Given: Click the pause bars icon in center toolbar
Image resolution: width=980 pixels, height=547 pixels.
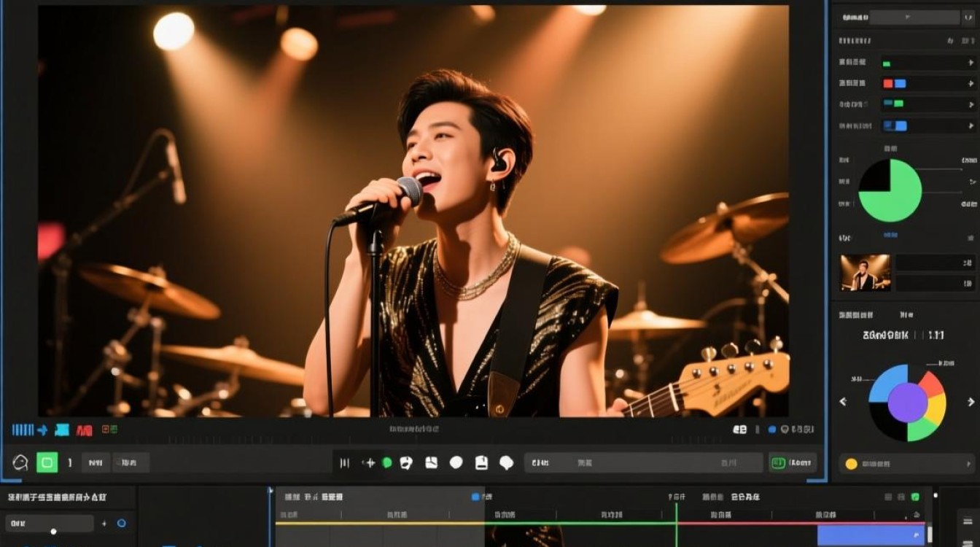Looking at the screenshot, I should click(x=345, y=462).
